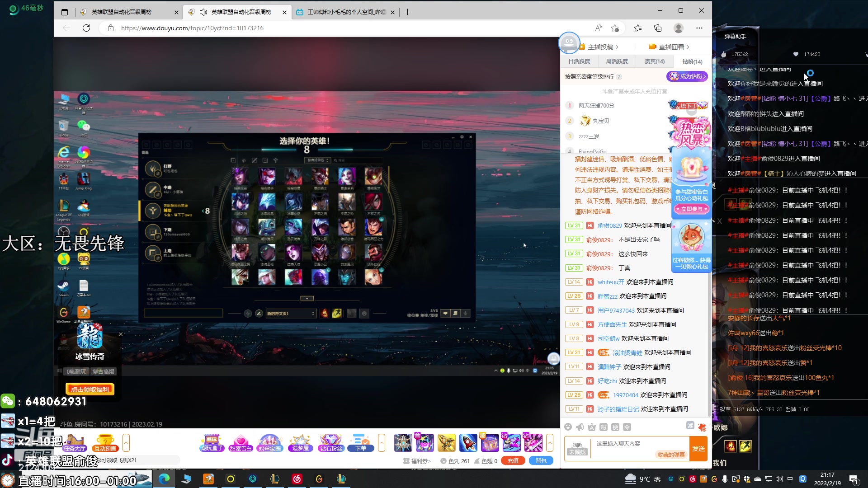Viewport: 868px width, 488px height.
Task: Expand the champion grid down arrow
Action: pyautogui.click(x=307, y=299)
